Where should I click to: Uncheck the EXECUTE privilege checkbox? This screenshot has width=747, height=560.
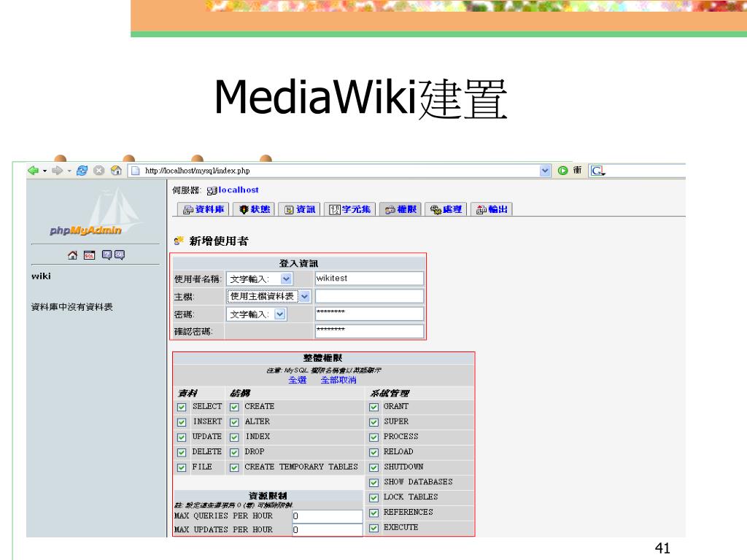(x=374, y=528)
